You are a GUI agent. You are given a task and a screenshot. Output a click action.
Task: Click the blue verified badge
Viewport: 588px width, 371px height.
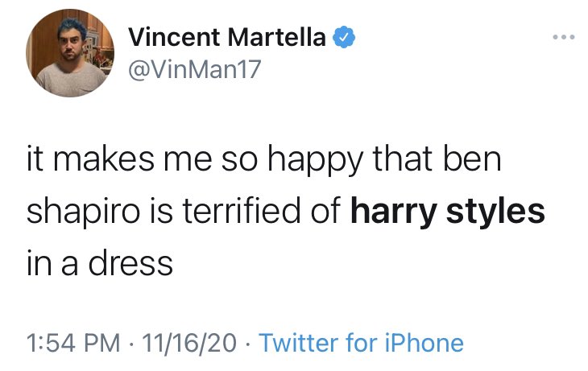(340, 37)
